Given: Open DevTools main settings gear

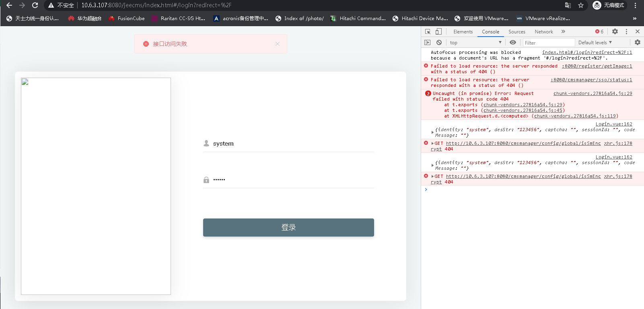Looking at the screenshot, I should (615, 31).
